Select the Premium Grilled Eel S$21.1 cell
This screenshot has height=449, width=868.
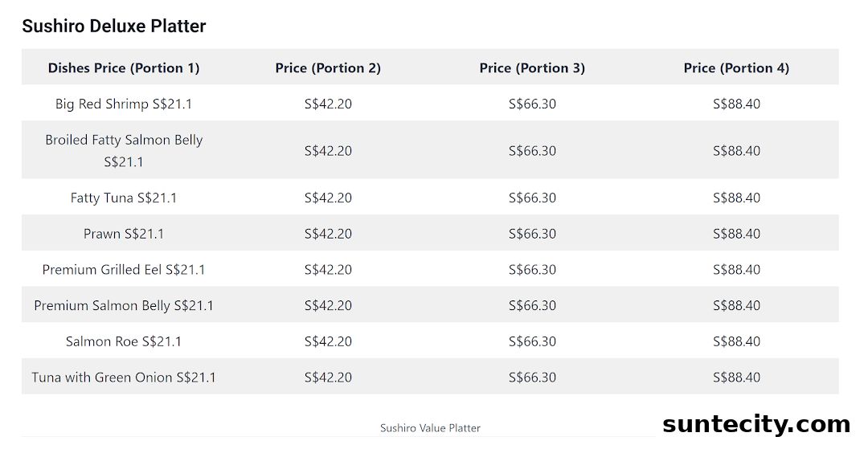click(x=124, y=270)
